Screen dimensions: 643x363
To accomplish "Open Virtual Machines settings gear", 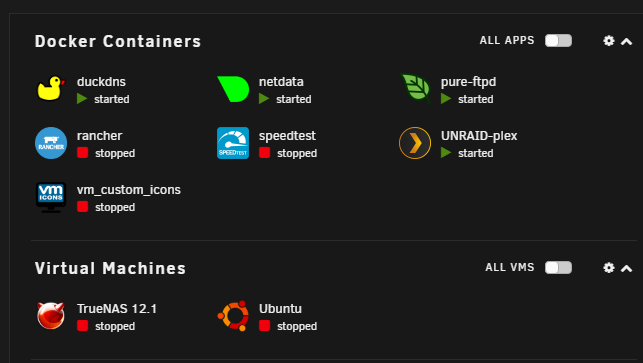I will click(609, 267).
